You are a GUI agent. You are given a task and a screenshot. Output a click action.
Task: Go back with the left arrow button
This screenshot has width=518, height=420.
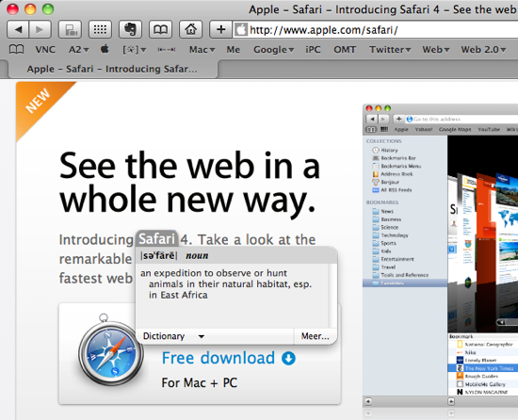click(18, 30)
